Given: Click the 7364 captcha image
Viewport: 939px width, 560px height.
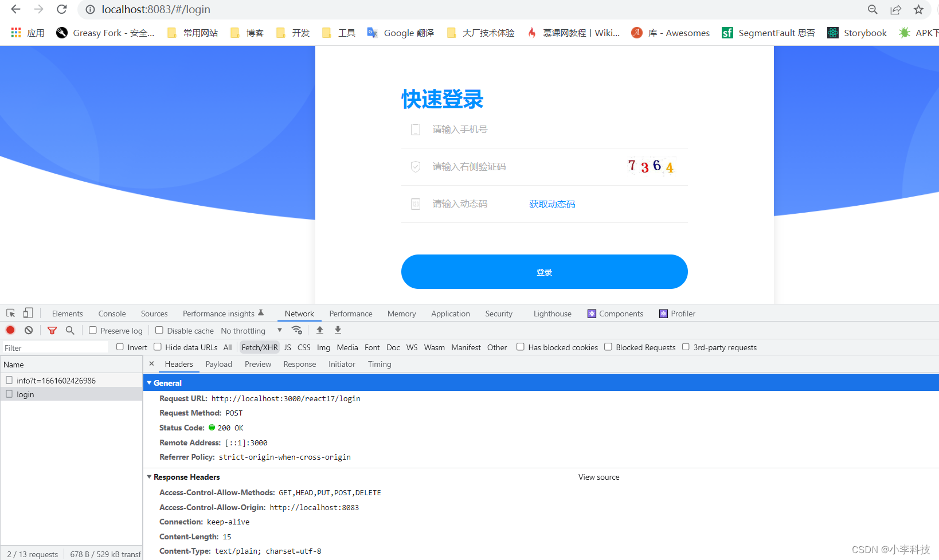Looking at the screenshot, I should pyautogui.click(x=651, y=166).
